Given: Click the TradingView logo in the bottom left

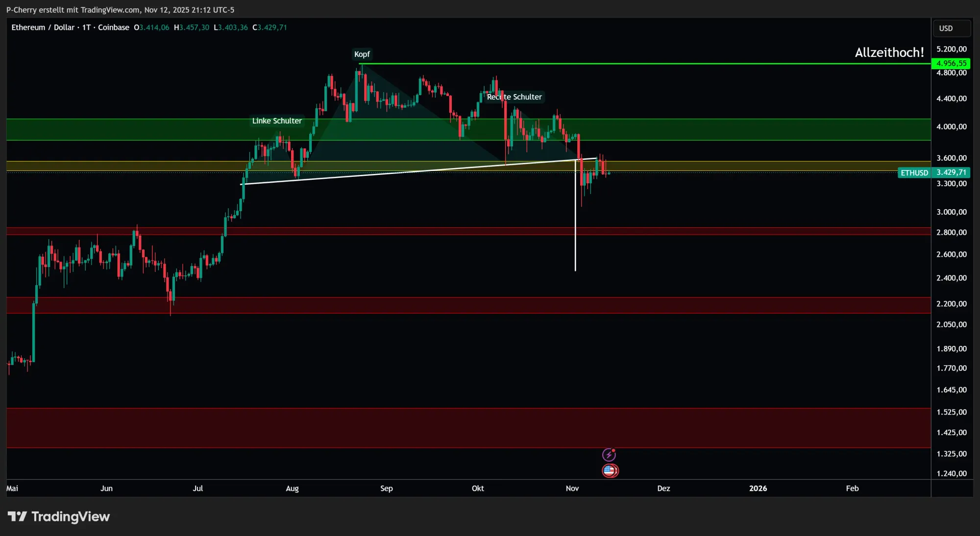Looking at the screenshot, I should tap(59, 516).
